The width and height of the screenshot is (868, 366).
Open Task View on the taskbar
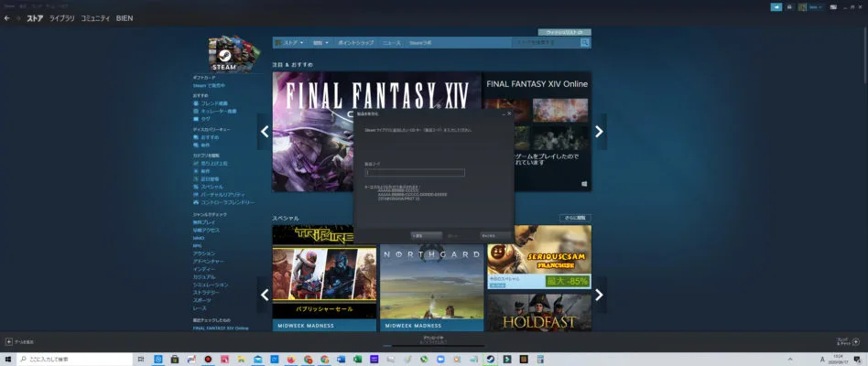141,360
